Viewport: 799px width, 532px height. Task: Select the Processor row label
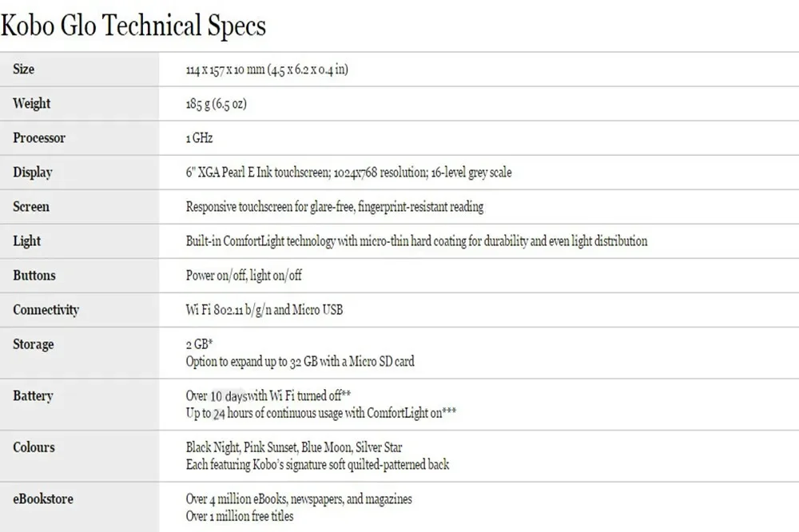(39, 137)
